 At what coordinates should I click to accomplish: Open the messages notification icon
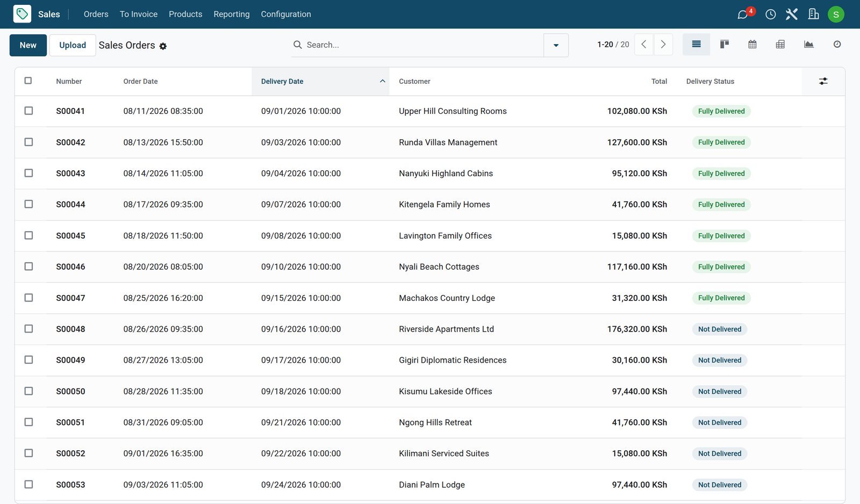(x=743, y=15)
